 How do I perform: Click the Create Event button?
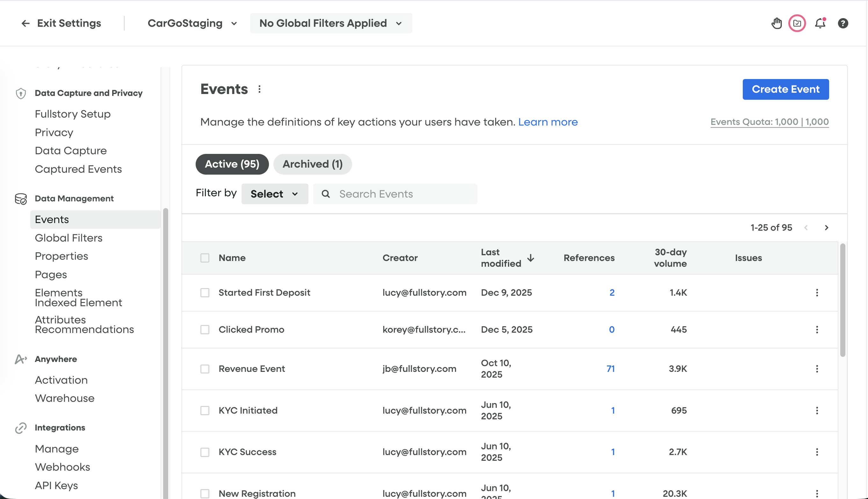785,89
